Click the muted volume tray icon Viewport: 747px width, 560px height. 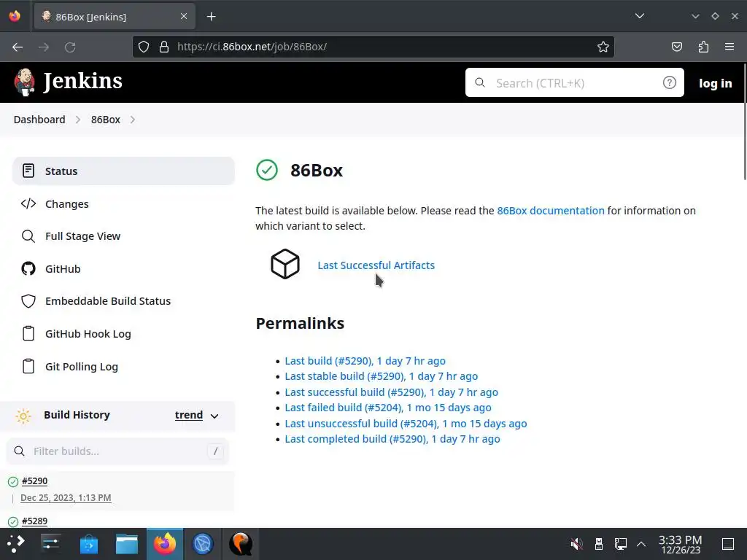click(576, 544)
